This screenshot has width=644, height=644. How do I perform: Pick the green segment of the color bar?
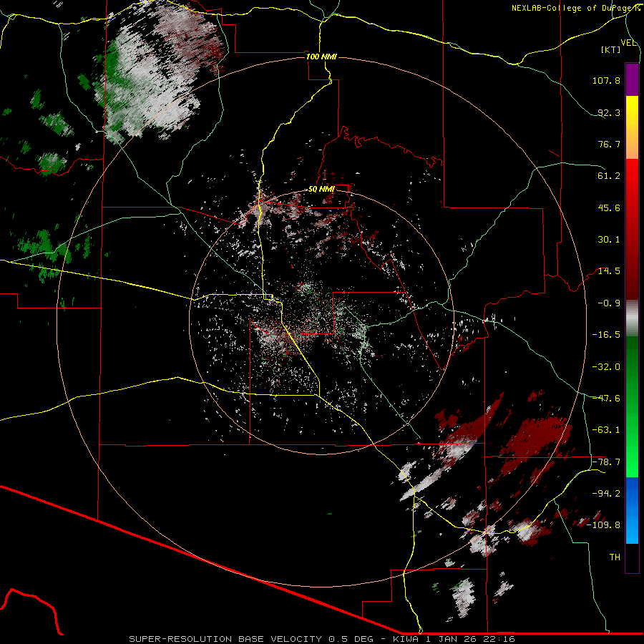[632, 406]
